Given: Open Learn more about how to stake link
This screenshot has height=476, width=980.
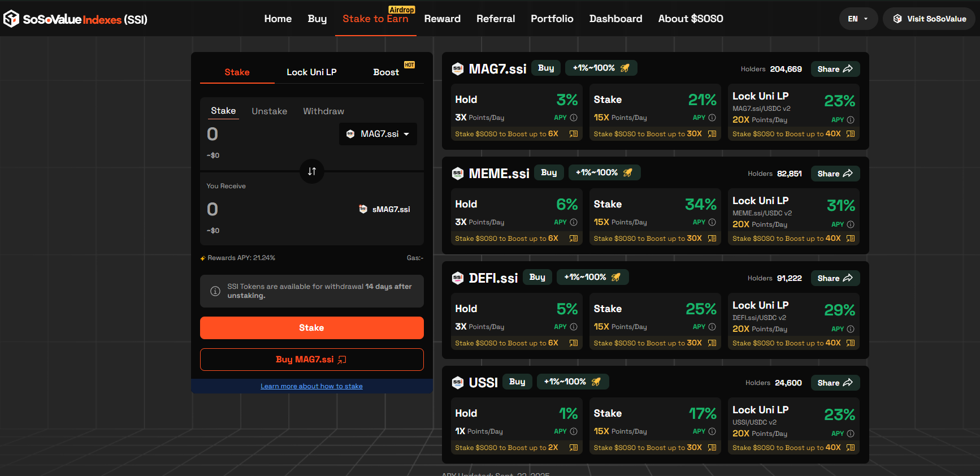Looking at the screenshot, I should [311, 386].
